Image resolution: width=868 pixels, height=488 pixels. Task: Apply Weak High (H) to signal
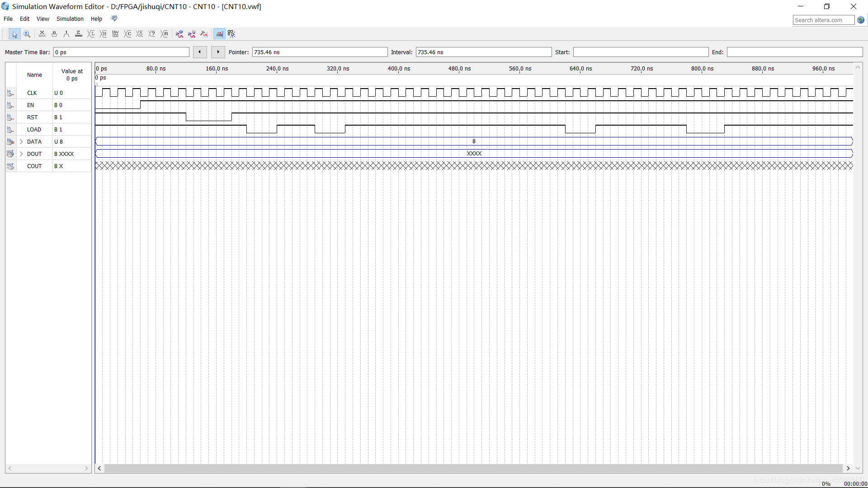(x=103, y=34)
